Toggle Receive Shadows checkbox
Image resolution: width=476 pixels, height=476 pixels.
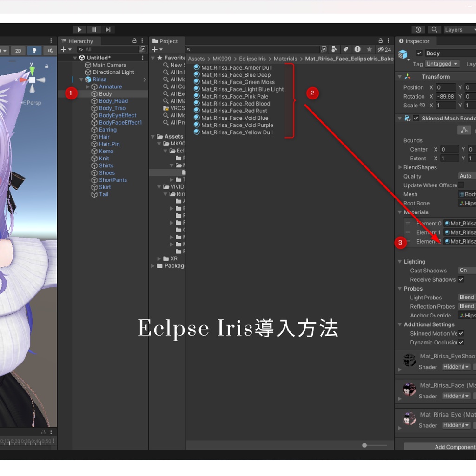click(x=461, y=279)
